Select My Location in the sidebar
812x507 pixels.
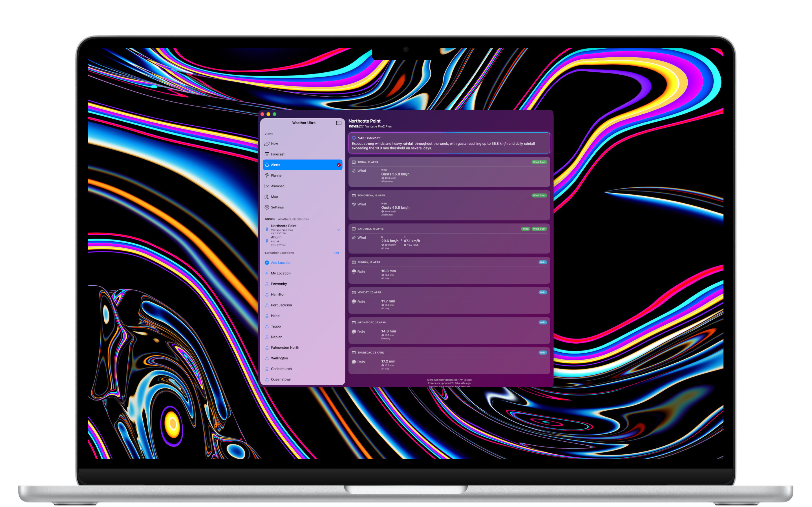pos(281,273)
